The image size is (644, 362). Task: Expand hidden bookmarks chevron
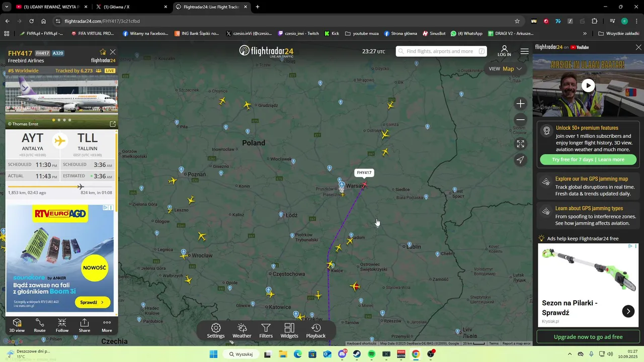(x=585, y=34)
